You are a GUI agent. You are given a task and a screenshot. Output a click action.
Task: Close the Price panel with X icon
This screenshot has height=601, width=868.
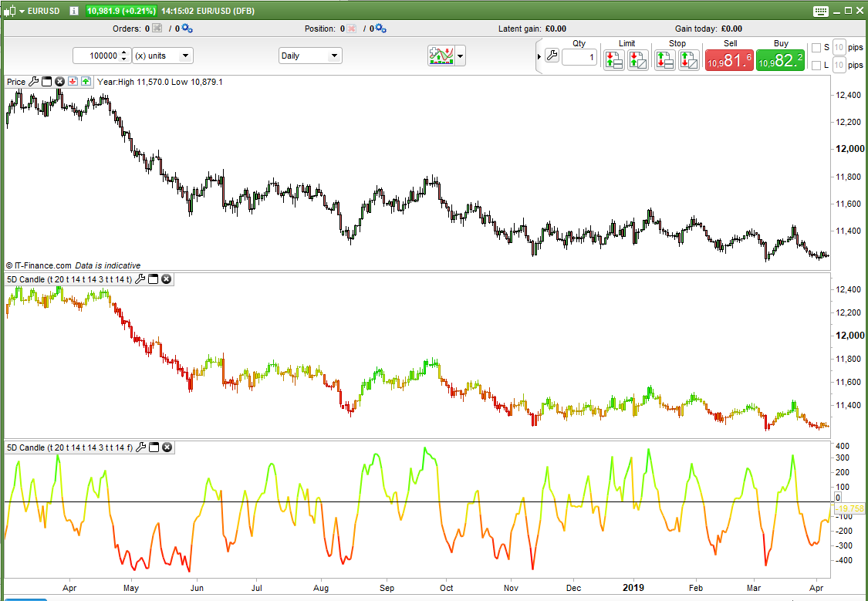point(59,82)
